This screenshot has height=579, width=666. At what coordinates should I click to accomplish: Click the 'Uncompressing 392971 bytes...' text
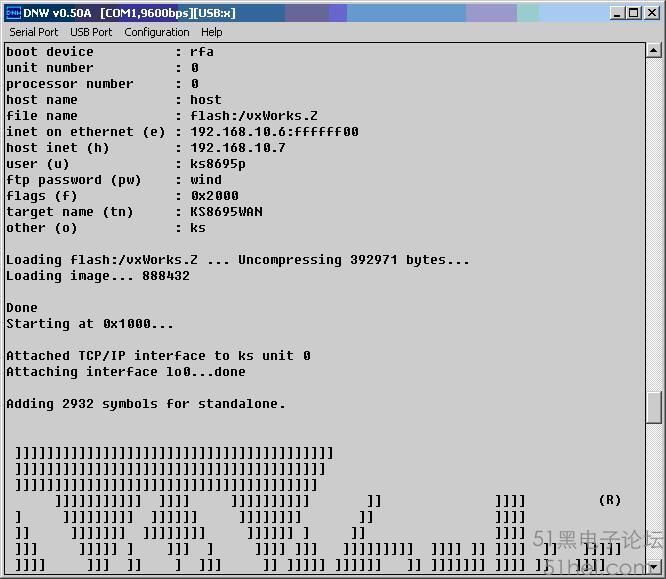click(354, 260)
